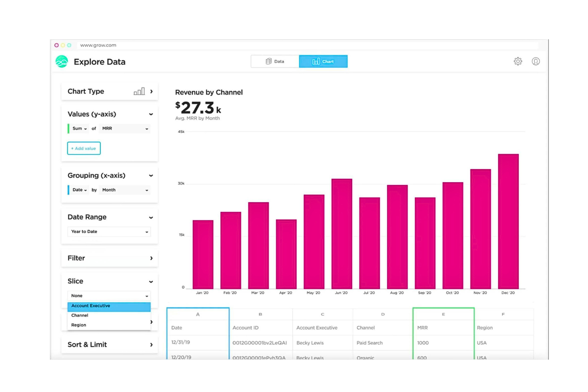588x392 pixels.
Task: Click the MRR column title cell
Action: coord(443,328)
